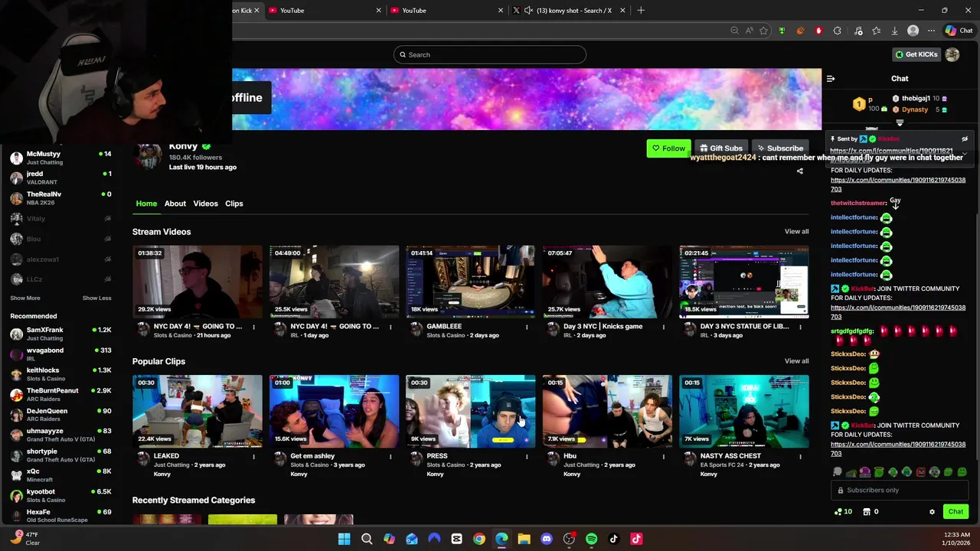The height and width of the screenshot is (551, 980).
Task: Play the LEAKED clip thumbnail
Action: (x=197, y=411)
